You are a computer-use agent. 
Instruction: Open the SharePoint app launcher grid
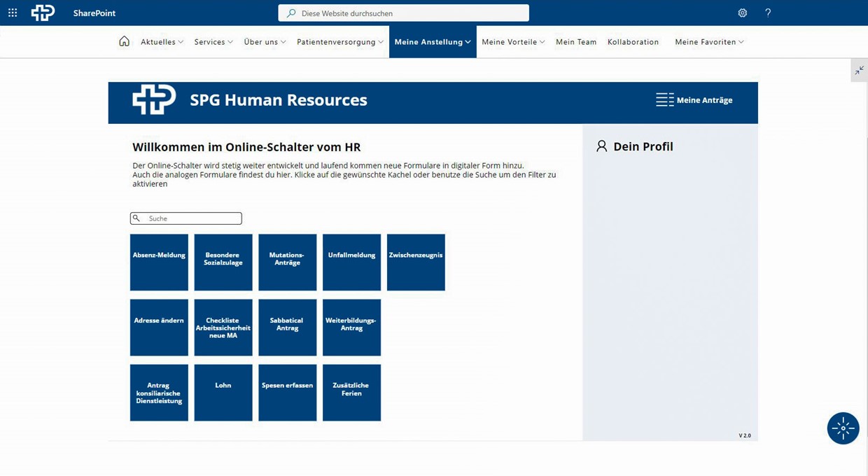pyautogui.click(x=13, y=13)
